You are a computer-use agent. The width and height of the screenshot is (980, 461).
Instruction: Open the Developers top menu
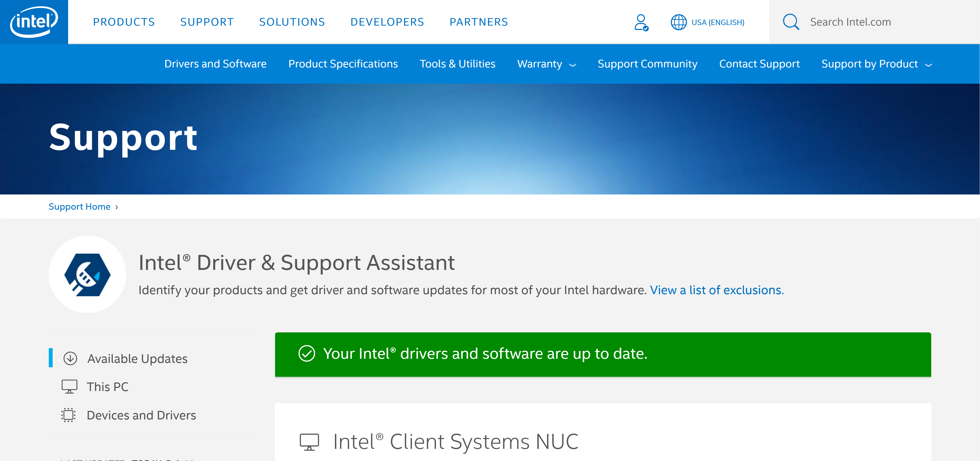click(x=387, y=22)
